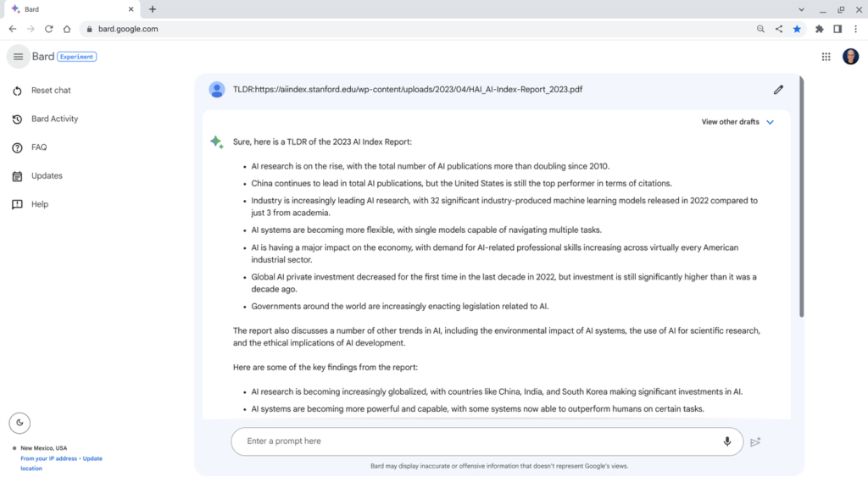This screenshot has width=868, height=488.
Task: Open the browser tab search dropdown
Action: 802,9
